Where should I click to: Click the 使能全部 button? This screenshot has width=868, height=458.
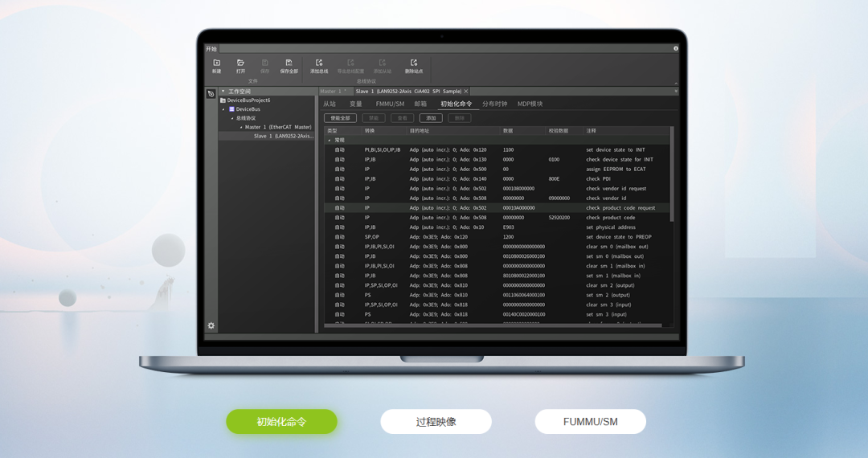tap(340, 118)
